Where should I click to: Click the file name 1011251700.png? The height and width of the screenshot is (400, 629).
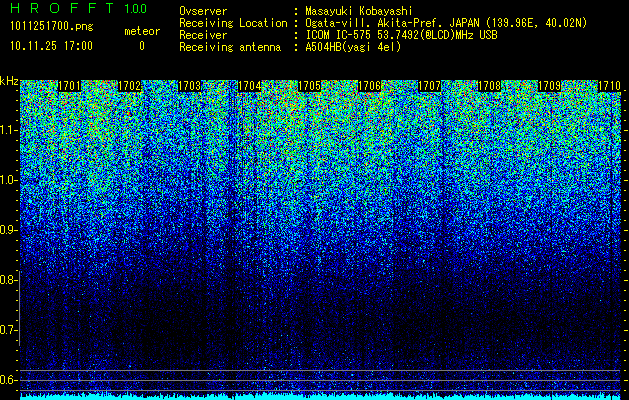(x=52, y=27)
